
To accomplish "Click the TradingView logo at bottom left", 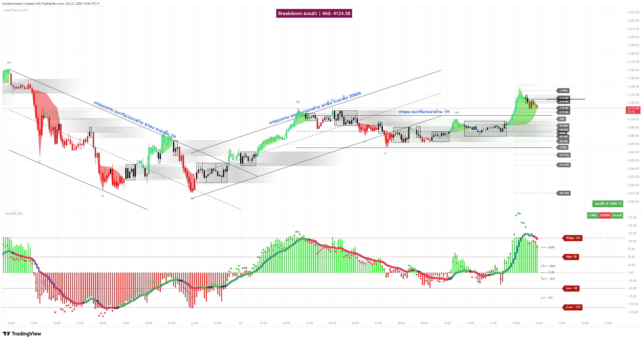I will click(x=22, y=333).
